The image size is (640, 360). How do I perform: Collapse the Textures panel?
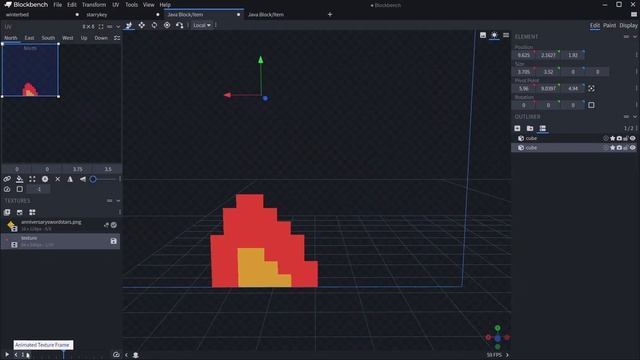click(x=118, y=201)
